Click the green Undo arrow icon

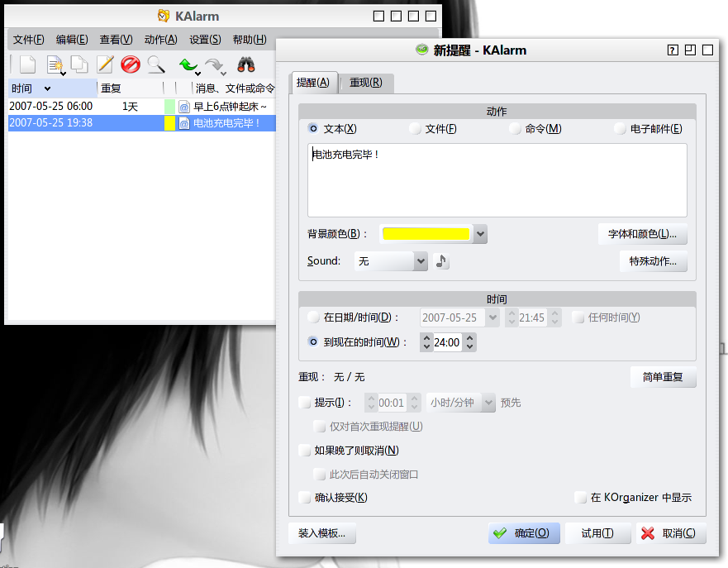[187, 64]
